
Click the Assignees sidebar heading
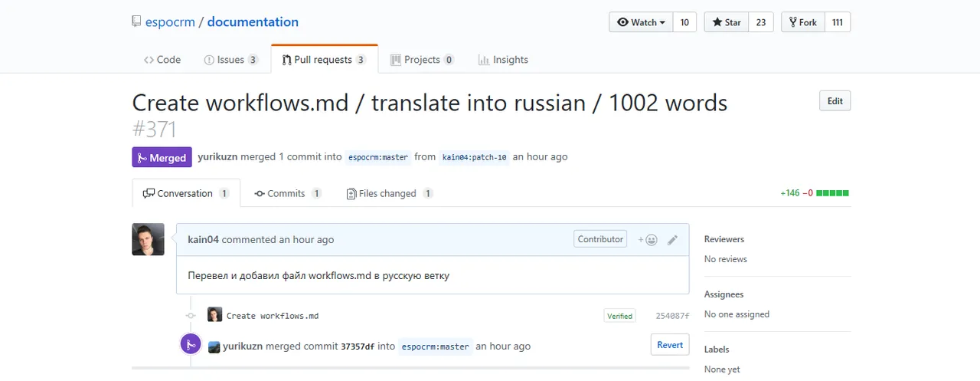coord(724,294)
